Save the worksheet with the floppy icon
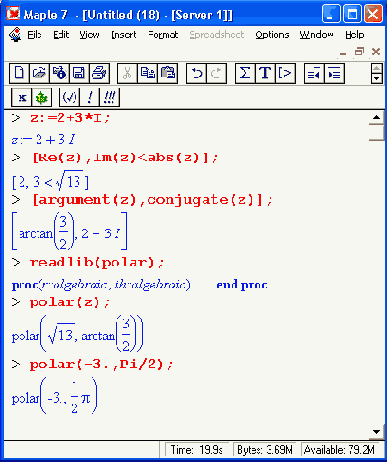387x462 pixels. pos(79,73)
